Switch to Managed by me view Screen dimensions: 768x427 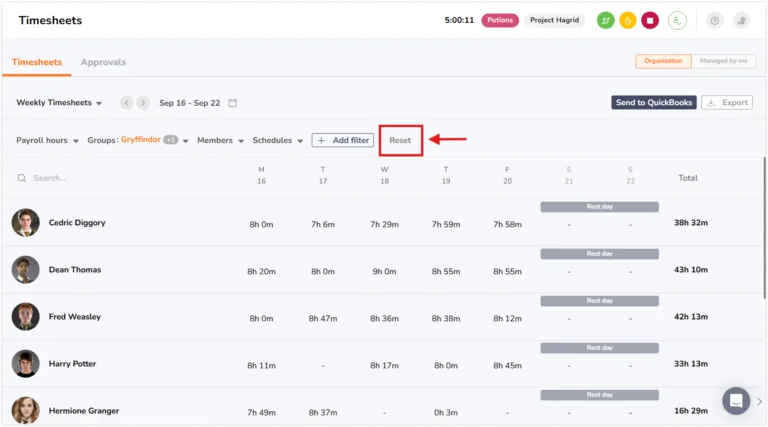click(x=723, y=61)
